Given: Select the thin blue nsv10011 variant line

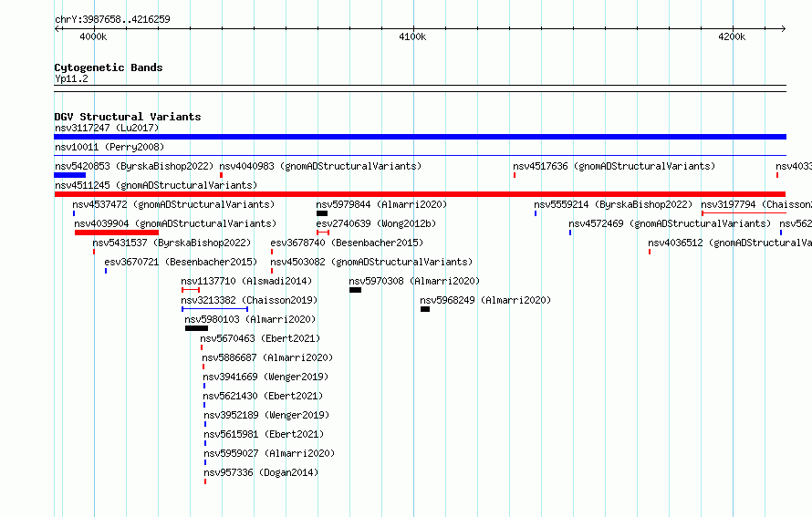Looking at the screenshot, I should pyautogui.click(x=420, y=156).
